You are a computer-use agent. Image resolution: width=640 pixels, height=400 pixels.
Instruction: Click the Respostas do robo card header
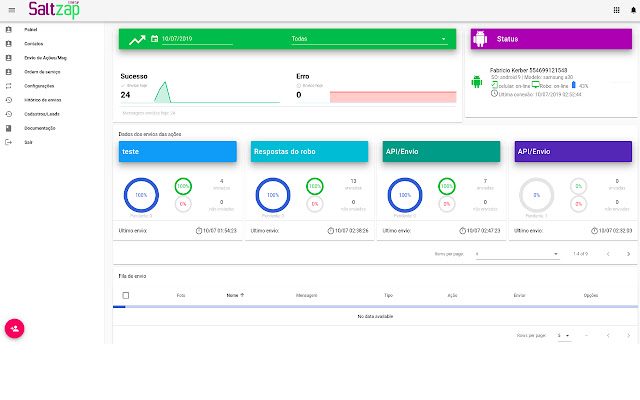click(309, 151)
